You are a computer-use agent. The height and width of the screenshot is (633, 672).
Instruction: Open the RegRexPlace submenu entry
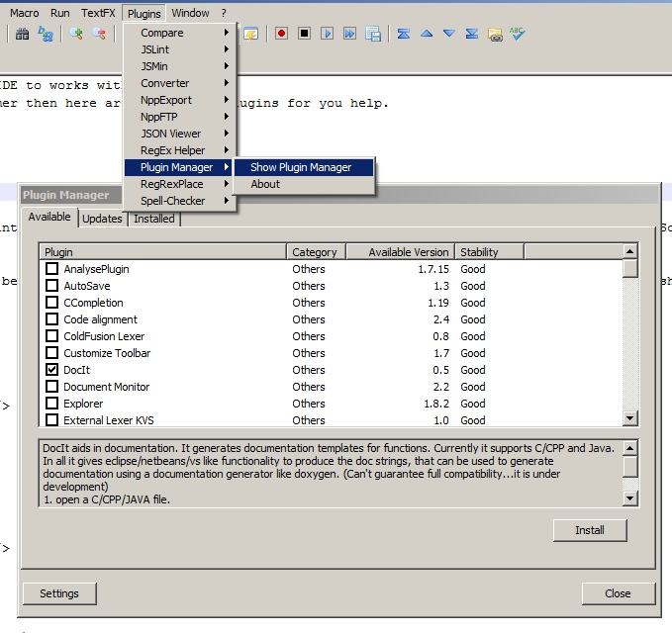coord(180,184)
